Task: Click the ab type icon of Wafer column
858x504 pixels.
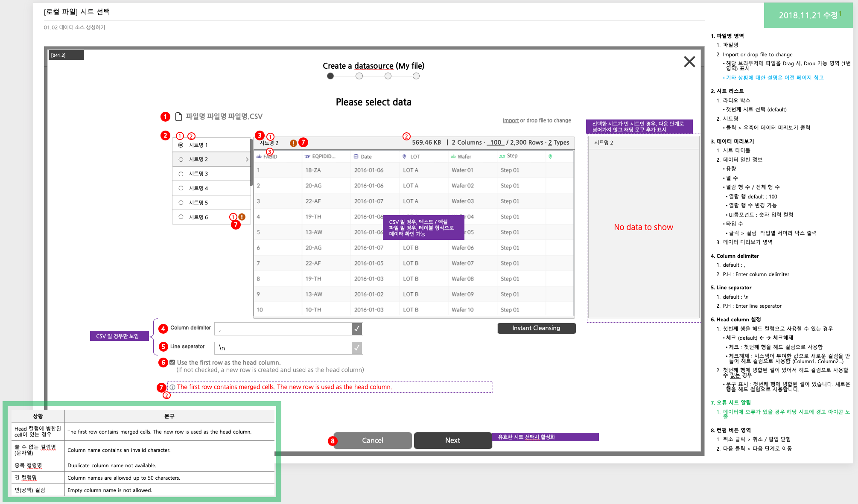Action: (453, 157)
